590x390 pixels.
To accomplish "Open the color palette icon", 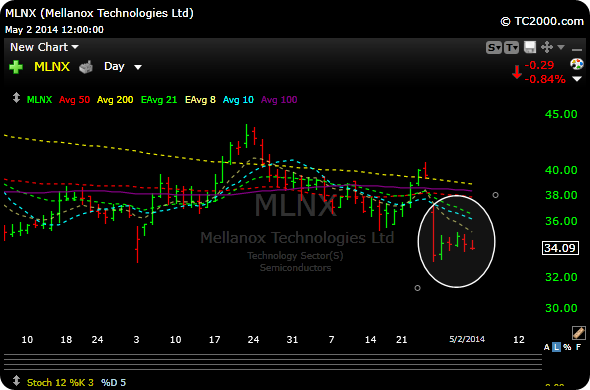I will point(577,64).
